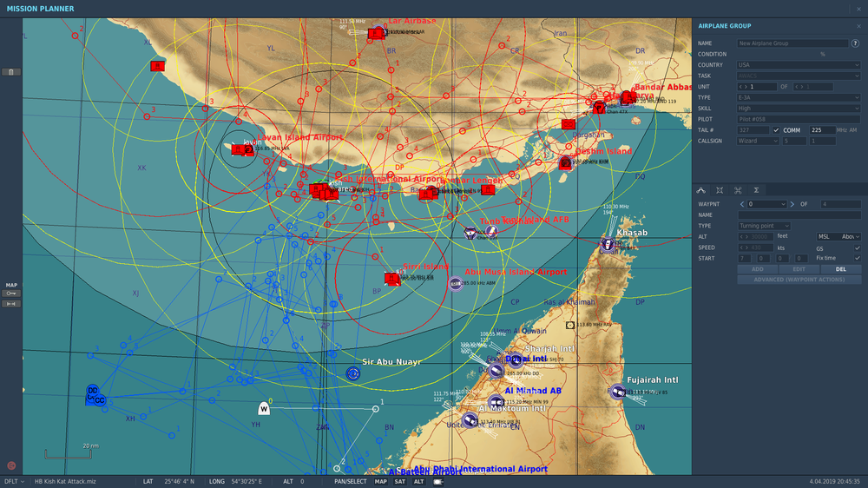Switch map view to SAT mode
The width and height of the screenshot is (868, 488).
pyautogui.click(x=399, y=482)
